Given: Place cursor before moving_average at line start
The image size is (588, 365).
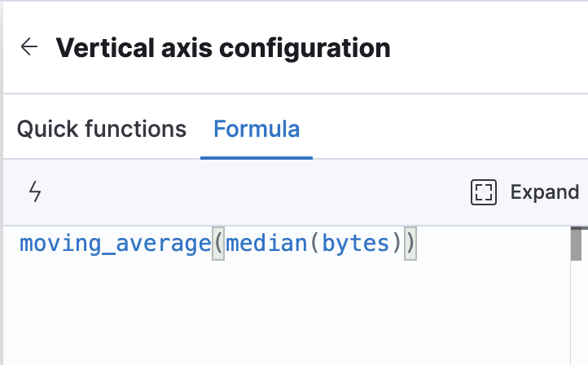Looking at the screenshot, I should 20,243.
